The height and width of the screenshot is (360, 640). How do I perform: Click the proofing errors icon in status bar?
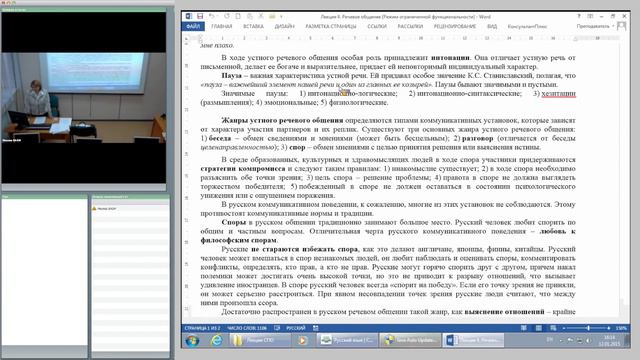pos(277,328)
